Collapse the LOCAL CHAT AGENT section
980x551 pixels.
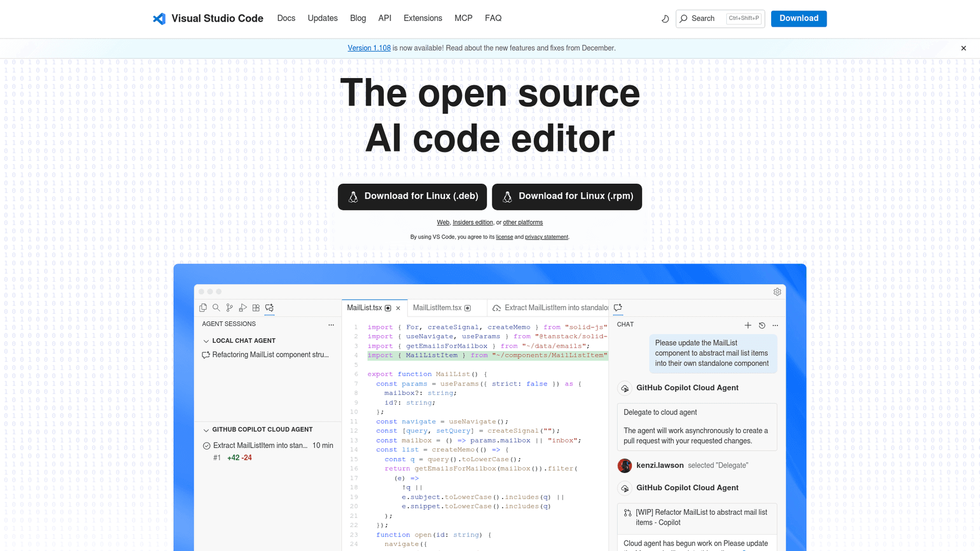click(x=206, y=341)
